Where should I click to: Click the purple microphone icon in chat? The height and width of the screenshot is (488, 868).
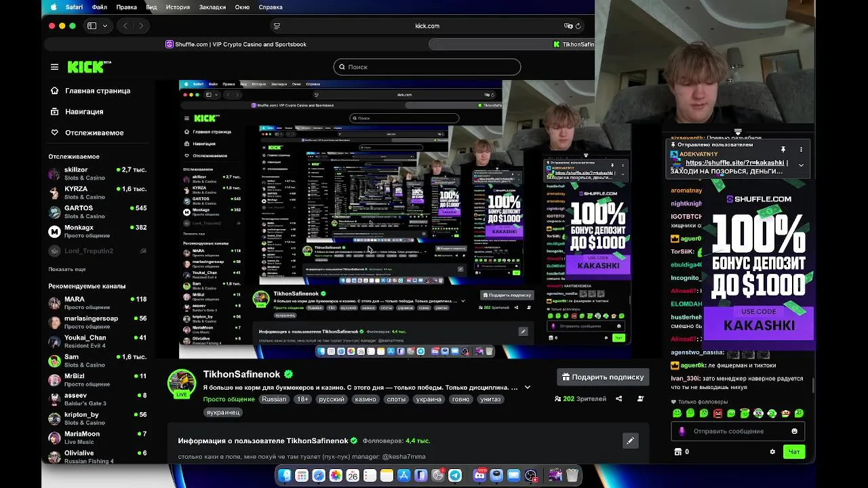point(682,431)
